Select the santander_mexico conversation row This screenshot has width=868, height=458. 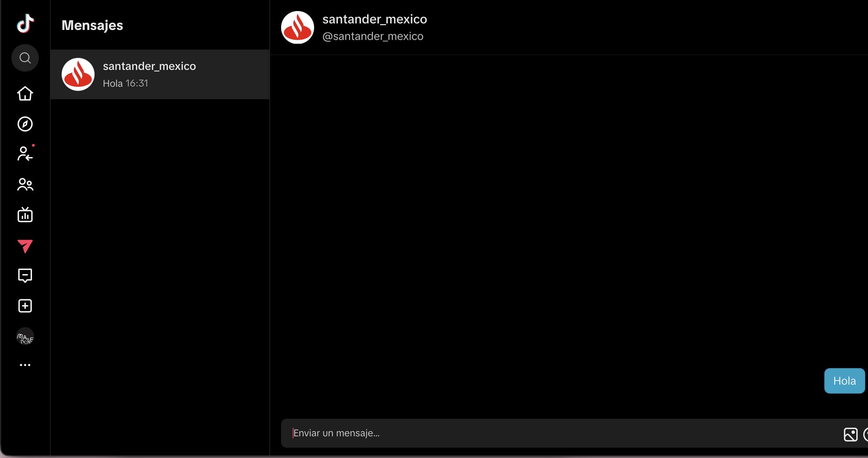point(160,74)
